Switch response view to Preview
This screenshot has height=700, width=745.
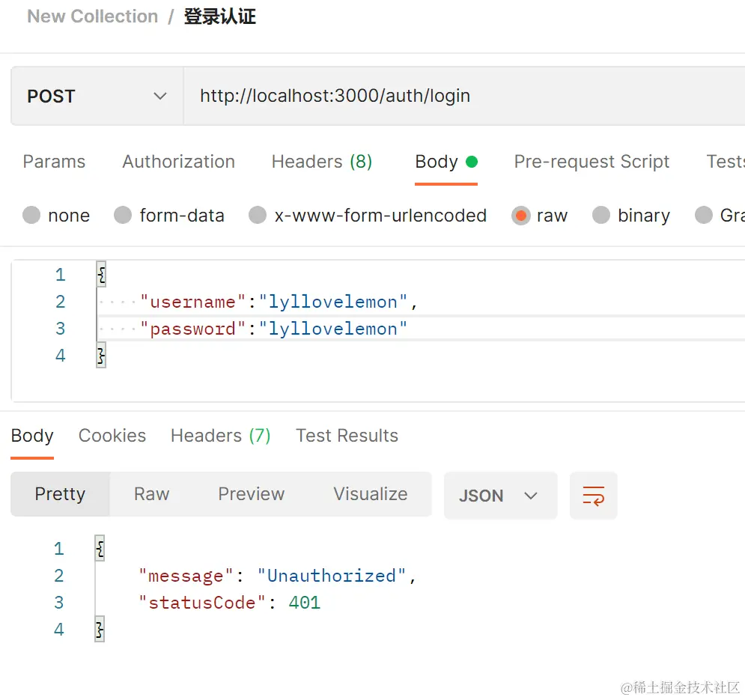tap(251, 494)
